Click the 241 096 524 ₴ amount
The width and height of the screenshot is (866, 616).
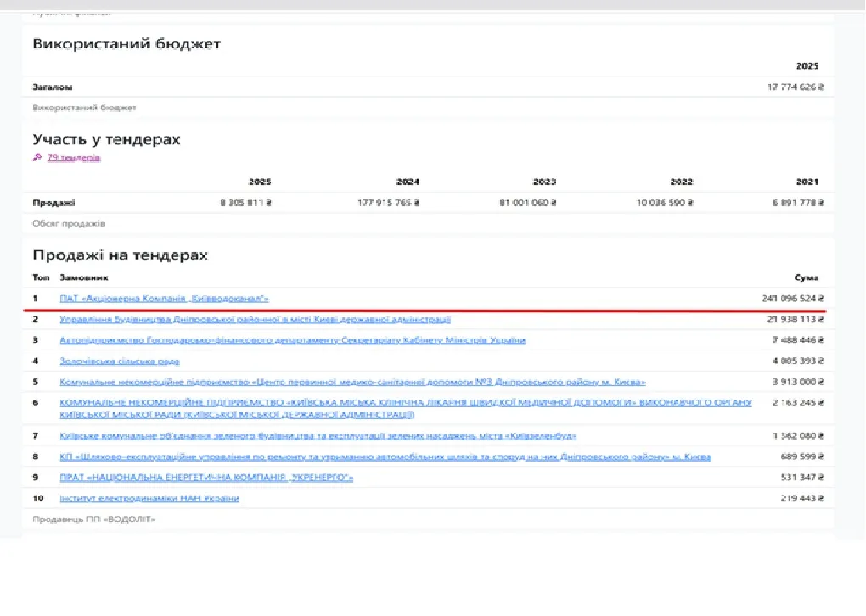tap(793, 299)
